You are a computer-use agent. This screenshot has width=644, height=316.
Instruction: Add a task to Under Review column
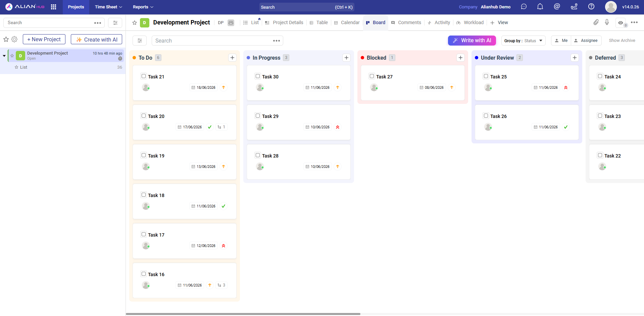tap(575, 58)
